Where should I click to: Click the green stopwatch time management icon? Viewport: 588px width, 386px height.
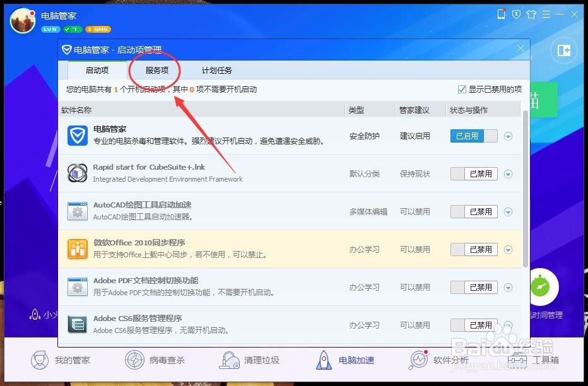click(x=541, y=287)
